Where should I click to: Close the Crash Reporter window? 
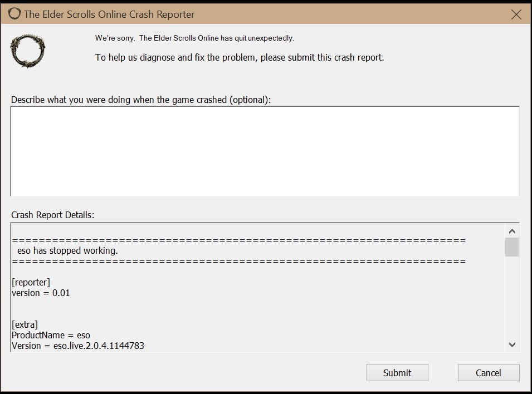coord(516,14)
